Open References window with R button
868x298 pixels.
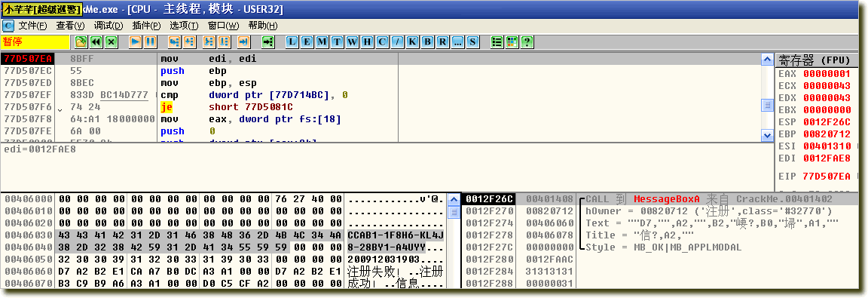[442, 41]
